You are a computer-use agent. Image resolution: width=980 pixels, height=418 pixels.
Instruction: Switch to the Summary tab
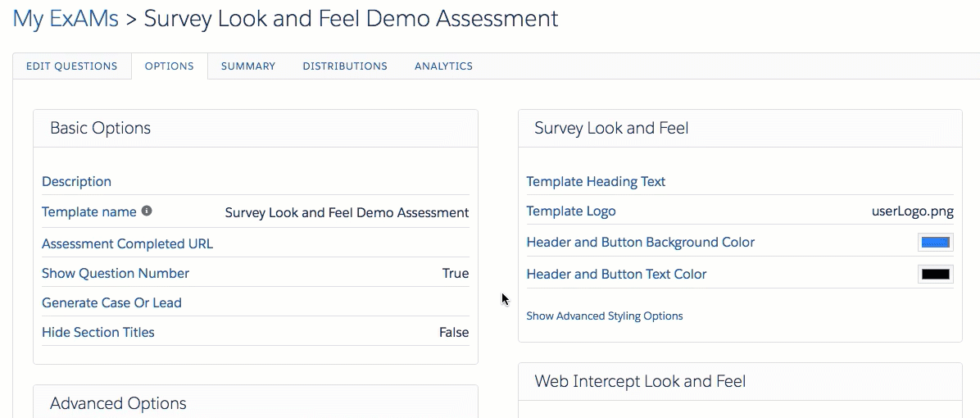247,66
